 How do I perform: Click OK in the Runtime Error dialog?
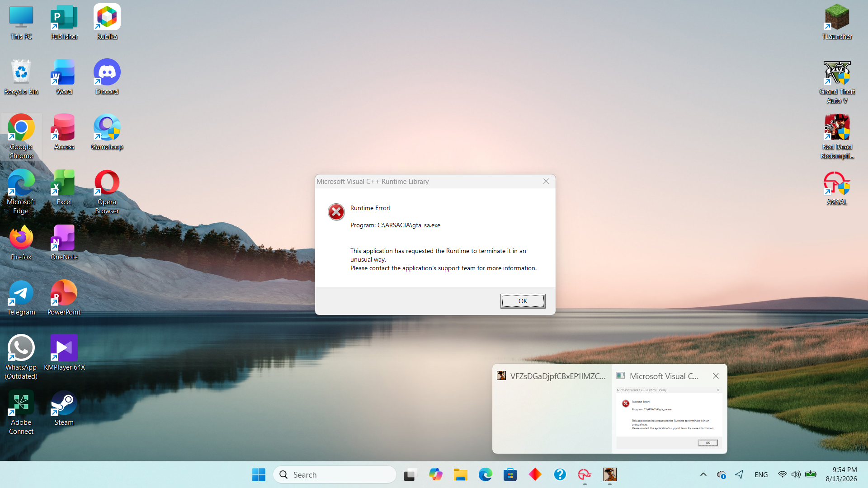pyautogui.click(x=523, y=301)
